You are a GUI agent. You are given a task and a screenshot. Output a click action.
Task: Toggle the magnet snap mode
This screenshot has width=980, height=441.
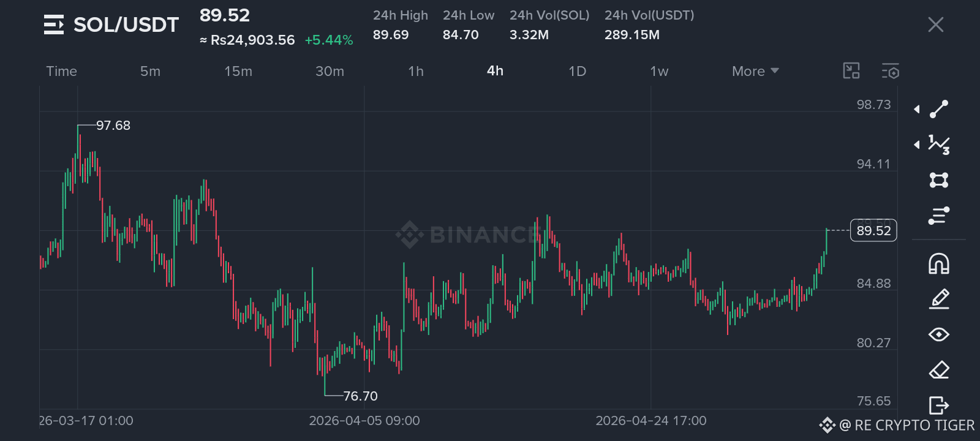coord(939,263)
